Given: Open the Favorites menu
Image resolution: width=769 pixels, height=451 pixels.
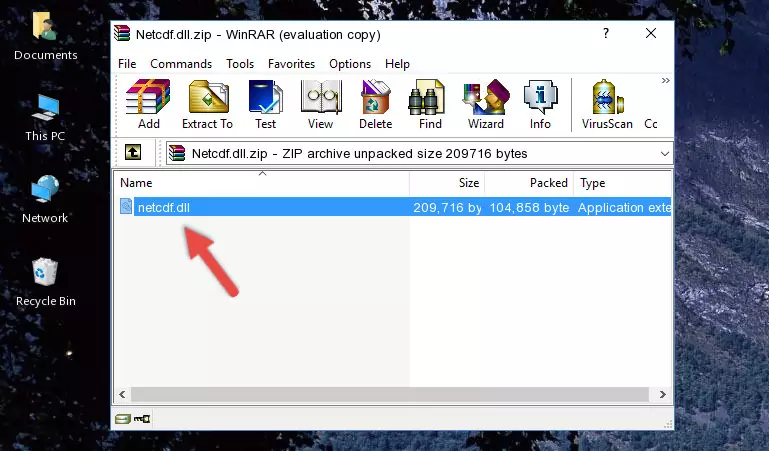Looking at the screenshot, I should (291, 64).
